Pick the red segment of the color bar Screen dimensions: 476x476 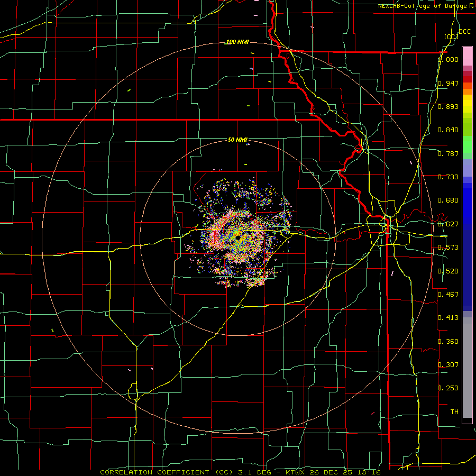(x=467, y=79)
